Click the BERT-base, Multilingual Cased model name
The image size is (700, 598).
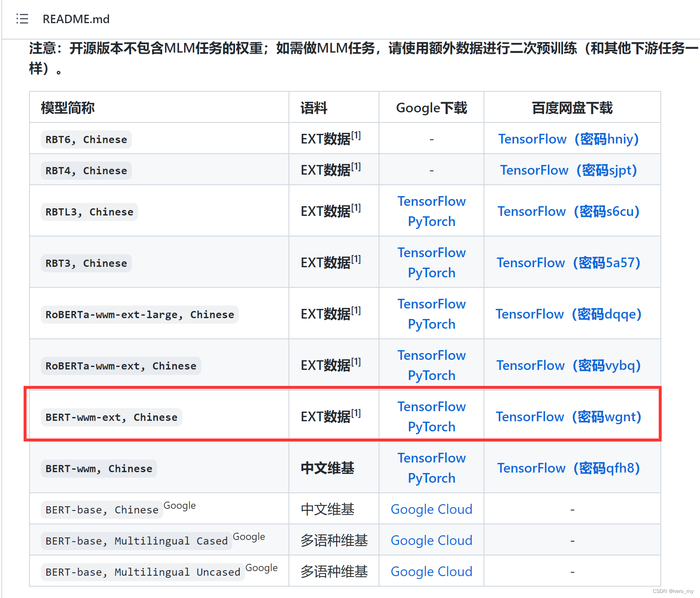136,541
